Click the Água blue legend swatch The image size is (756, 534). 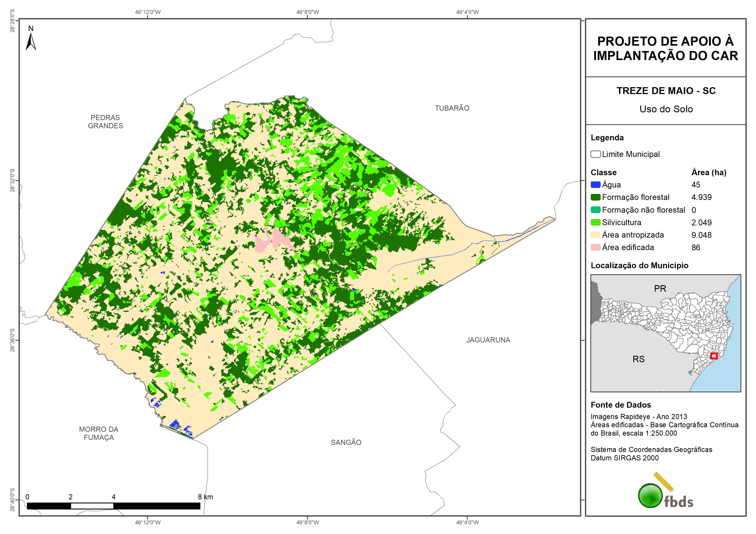[595, 185]
